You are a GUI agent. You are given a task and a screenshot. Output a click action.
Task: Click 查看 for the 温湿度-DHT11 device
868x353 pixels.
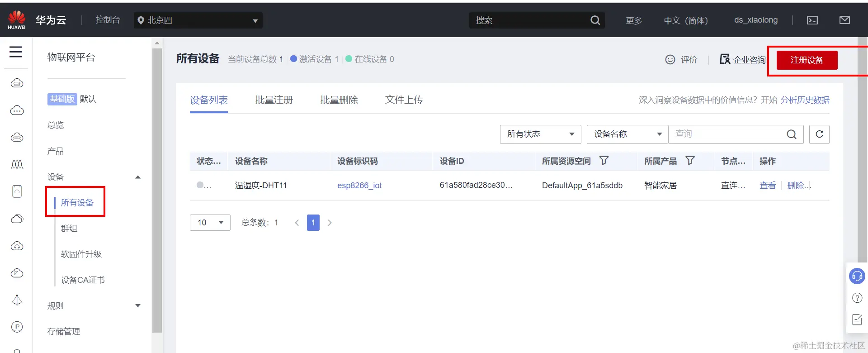(768, 186)
